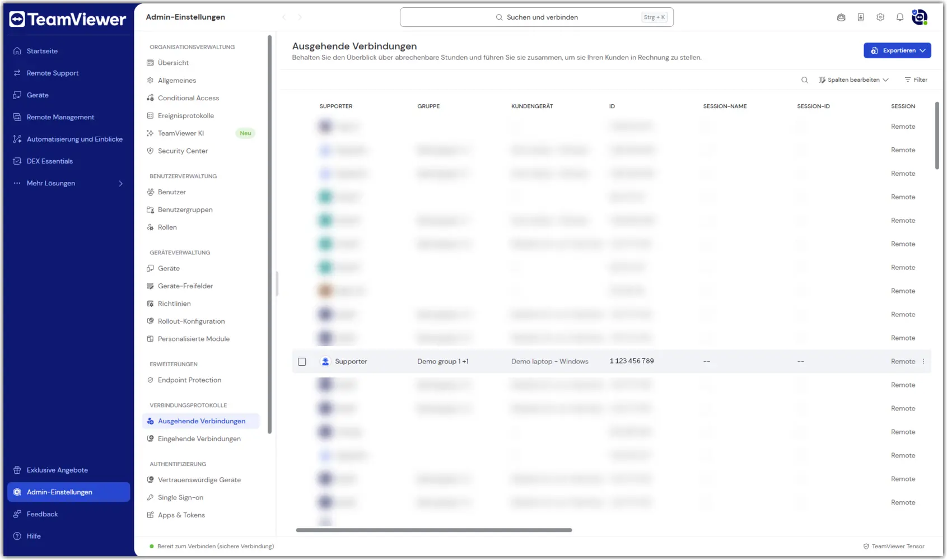Sort by SUPPORTER column header
The image size is (947, 560).
coord(336,106)
